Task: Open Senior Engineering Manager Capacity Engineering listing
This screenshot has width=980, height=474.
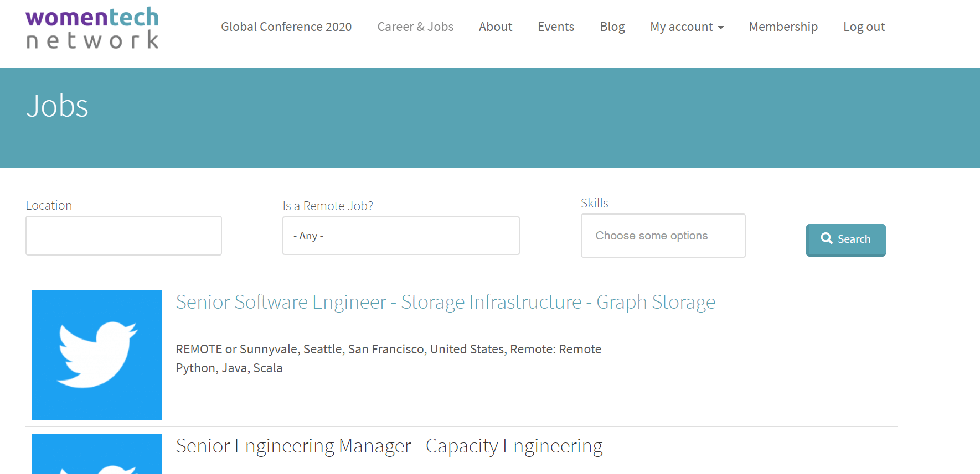Action: (389, 446)
